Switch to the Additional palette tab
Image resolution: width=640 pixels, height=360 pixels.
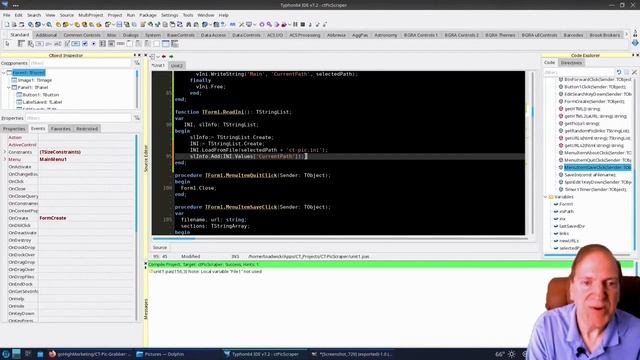[46, 35]
